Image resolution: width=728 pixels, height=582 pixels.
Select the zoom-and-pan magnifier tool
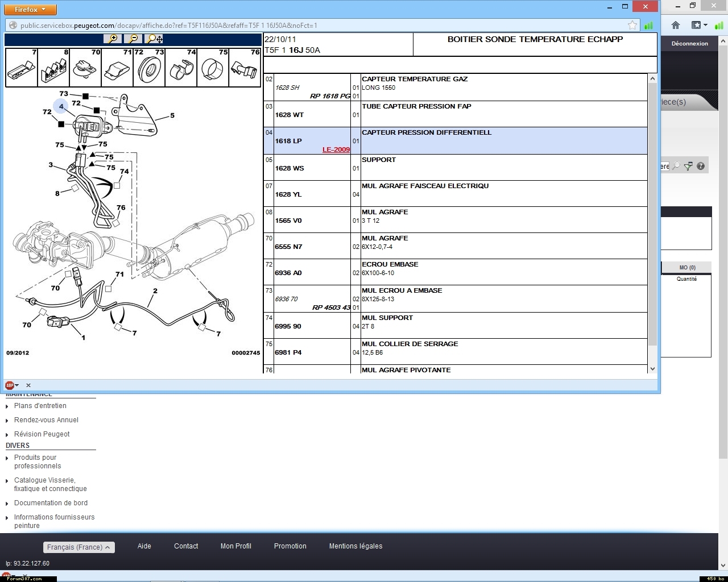click(154, 39)
